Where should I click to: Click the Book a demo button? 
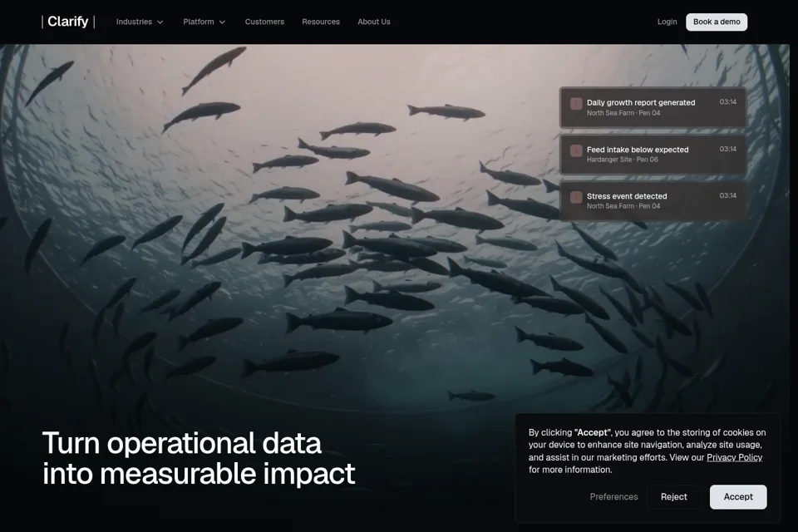717,22
